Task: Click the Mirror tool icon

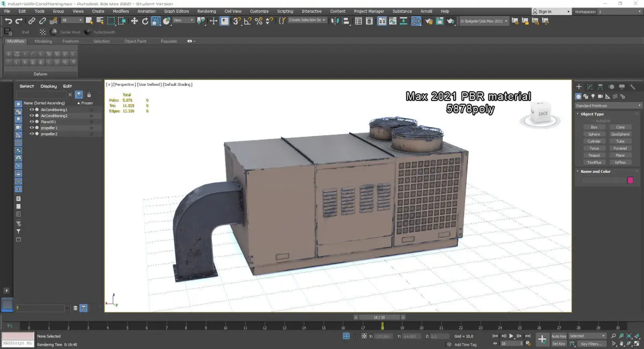Action: pos(335,21)
